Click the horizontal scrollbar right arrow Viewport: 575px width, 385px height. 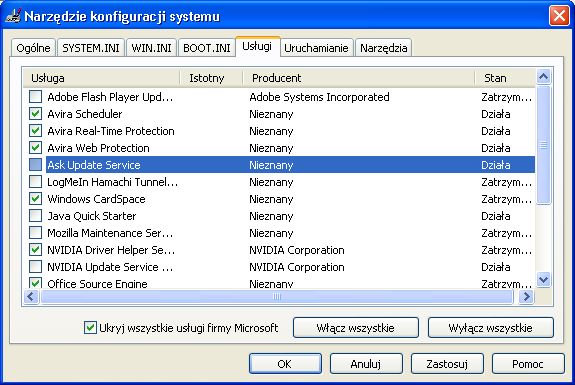click(x=526, y=297)
